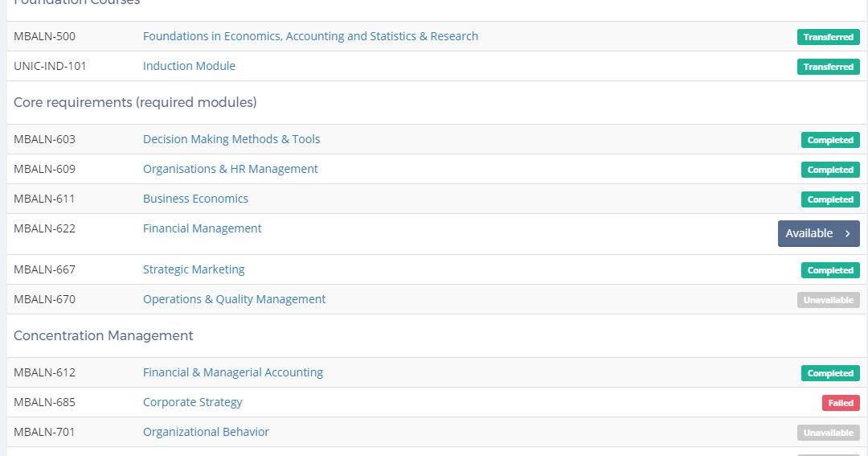Click the Failed badge for Corporate Strategy
Screen dimensions: 868x456
841,403
